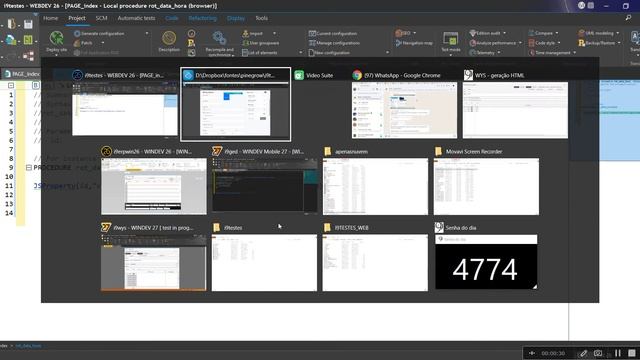Click the Current configuration icon

pyautogui.click(x=312, y=33)
